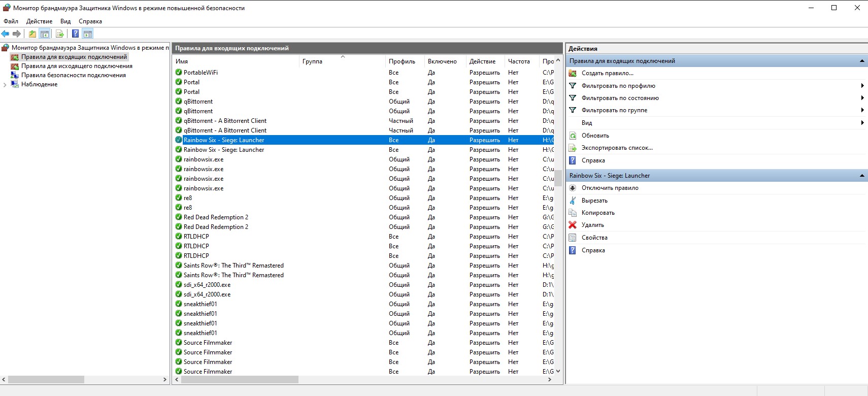Image resolution: width=868 pixels, height=396 pixels.
Task: Click the Экспортировать список... action icon
Action: pyautogui.click(x=573, y=148)
